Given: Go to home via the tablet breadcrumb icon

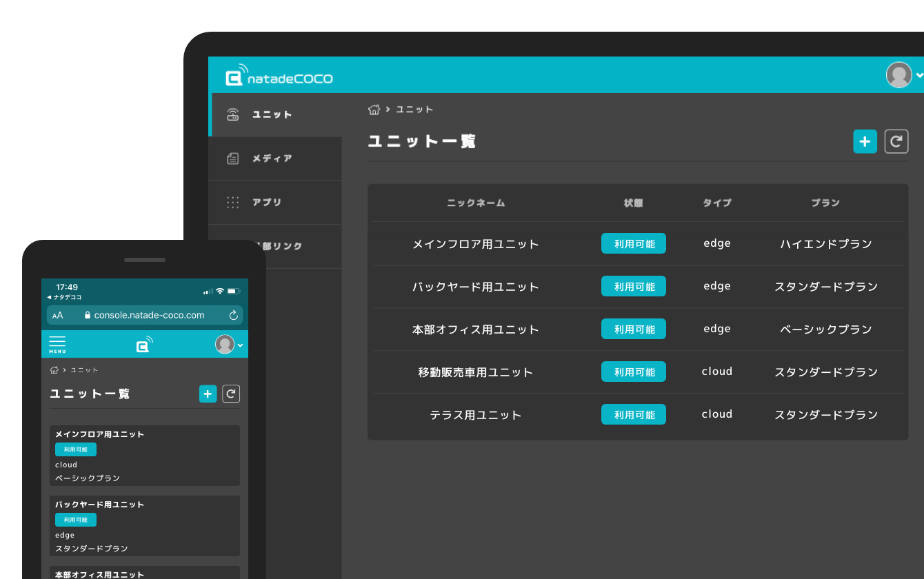Looking at the screenshot, I should [374, 109].
